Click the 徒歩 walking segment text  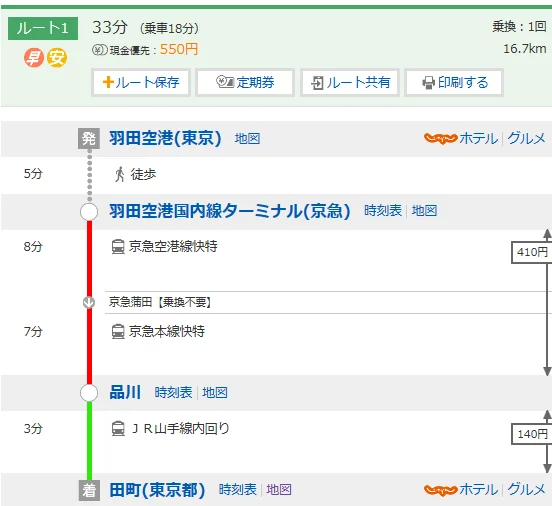(x=143, y=174)
